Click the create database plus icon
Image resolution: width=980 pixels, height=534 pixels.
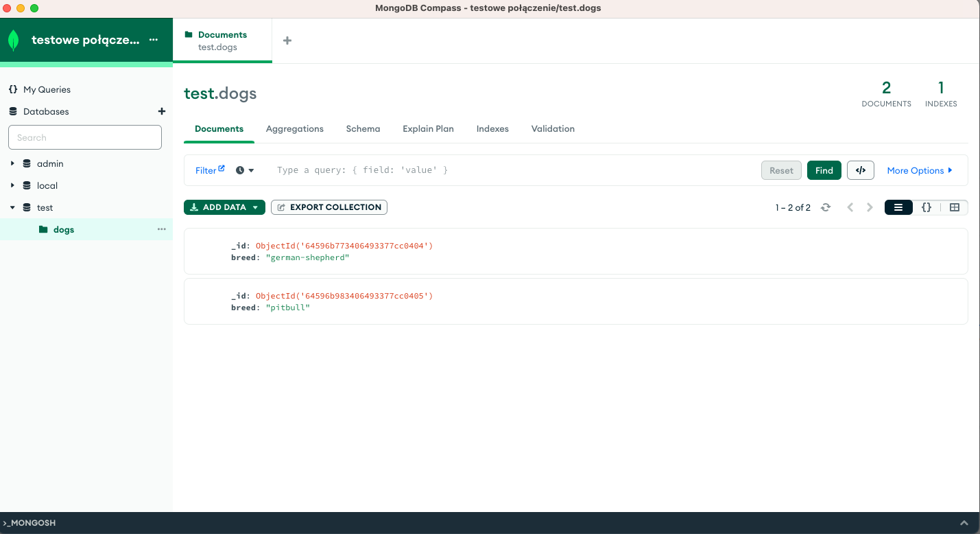click(x=162, y=111)
